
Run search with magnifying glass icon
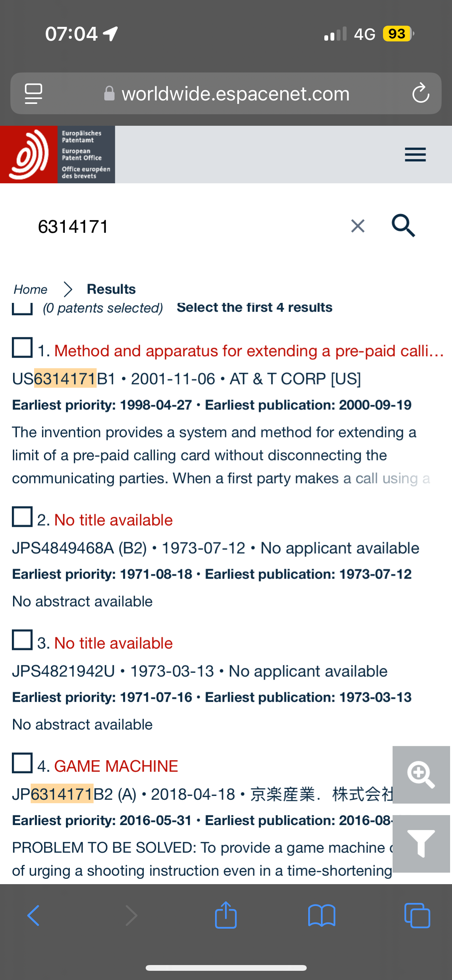coord(403,226)
